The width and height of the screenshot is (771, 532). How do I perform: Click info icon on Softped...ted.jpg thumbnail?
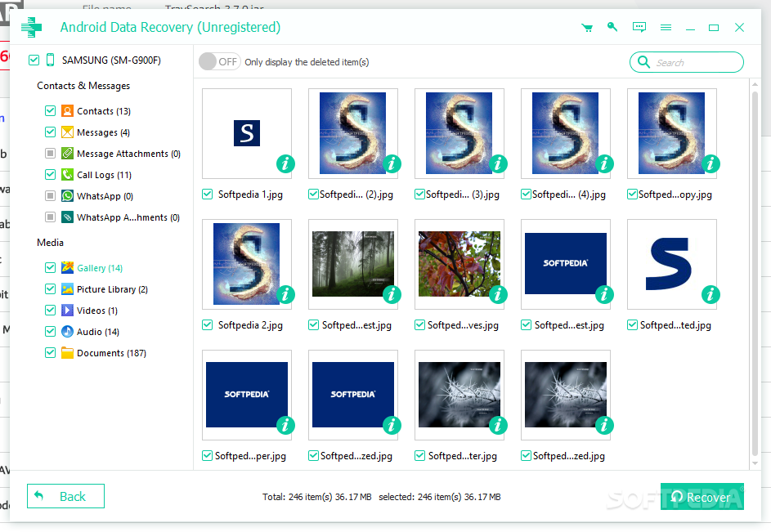click(x=710, y=294)
